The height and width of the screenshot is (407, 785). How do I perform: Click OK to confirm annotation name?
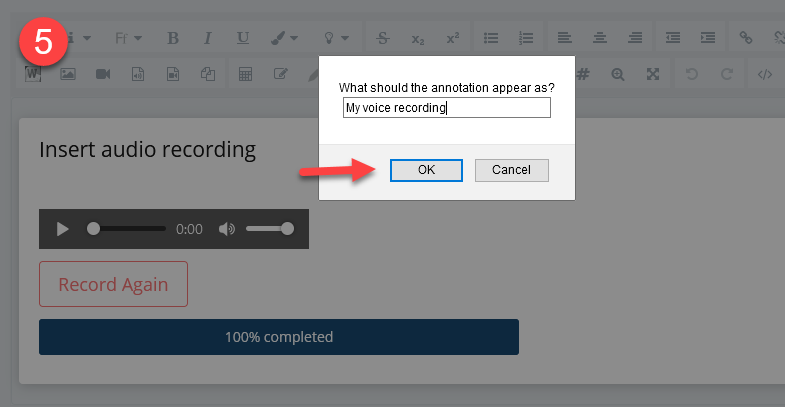click(426, 170)
